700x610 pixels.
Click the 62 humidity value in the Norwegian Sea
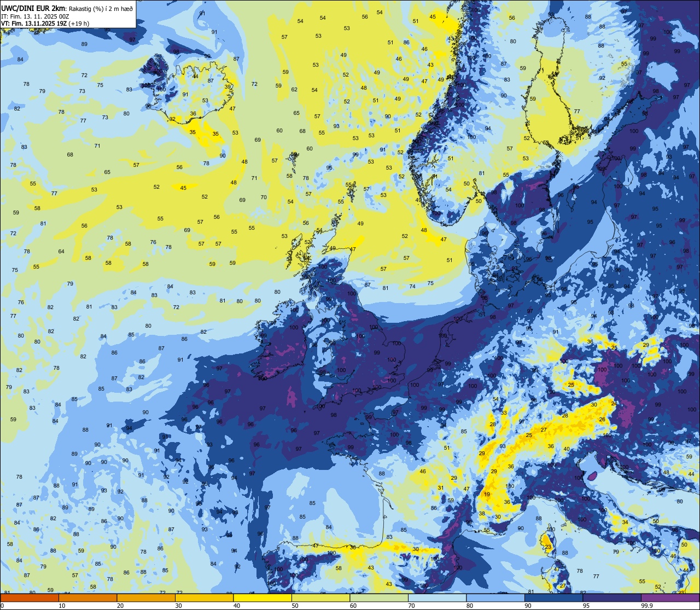pyautogui.click(x=294, y=89)
